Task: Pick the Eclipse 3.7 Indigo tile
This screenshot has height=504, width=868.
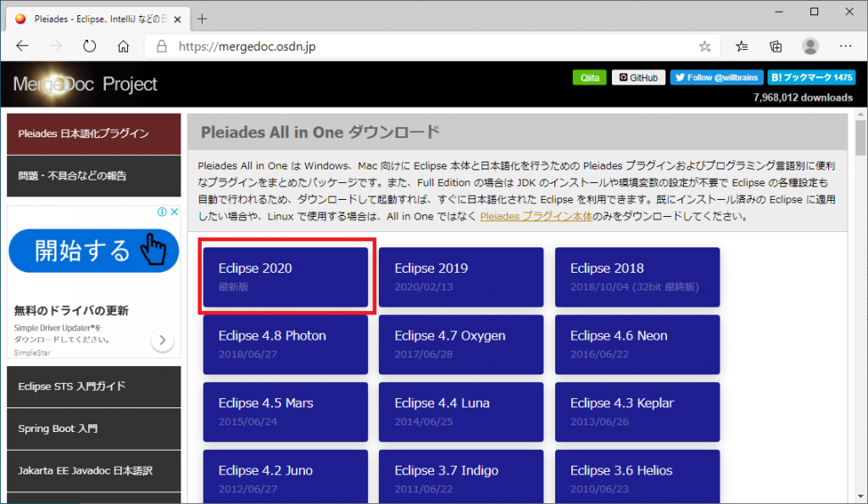Action: click(x=461, y=477)
